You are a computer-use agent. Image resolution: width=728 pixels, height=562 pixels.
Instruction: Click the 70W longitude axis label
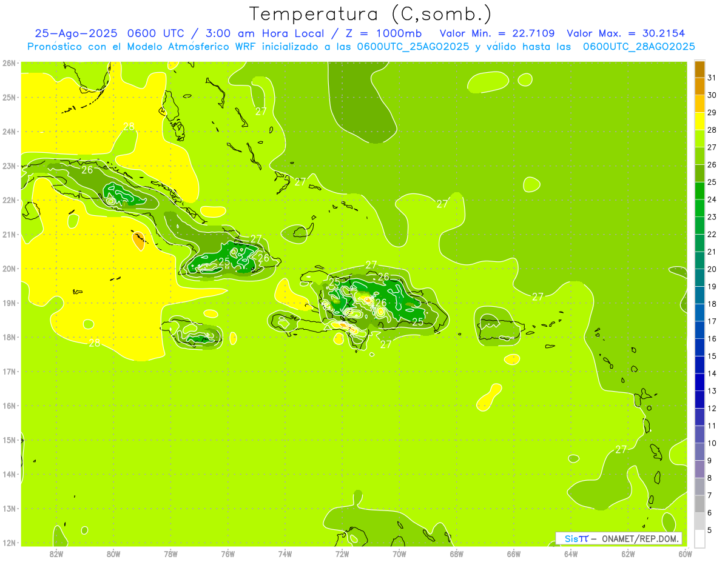(399, 554)
